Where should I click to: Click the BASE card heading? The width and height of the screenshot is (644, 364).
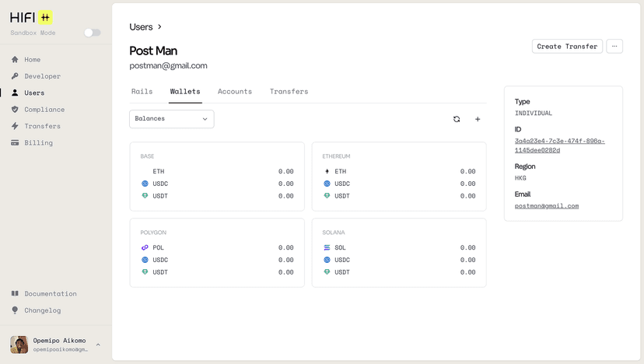[x=147, y=156]
